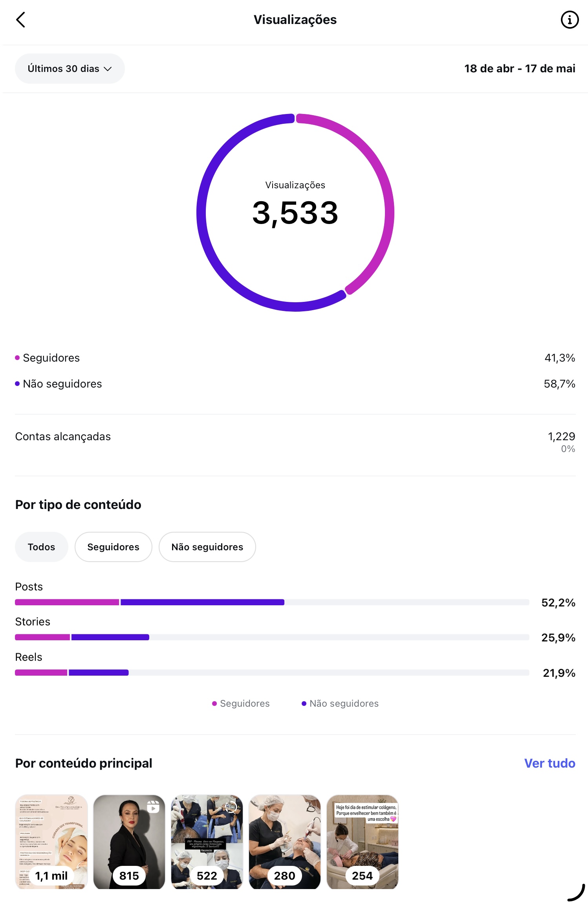Viewport: 588px width, 904px height.
Task: Tap the back arrow icon
Action: pyautogui.click(x=21, y=20)
